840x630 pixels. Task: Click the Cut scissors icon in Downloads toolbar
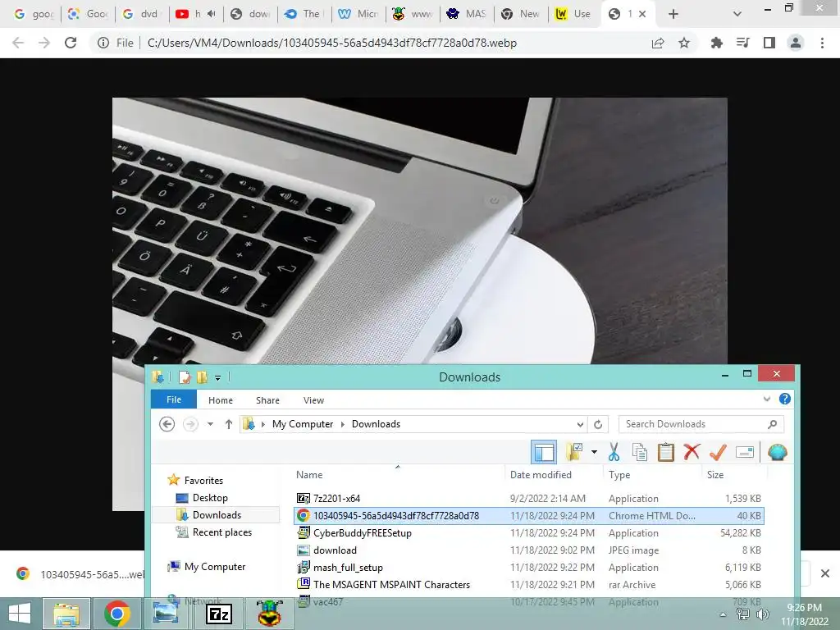(614, 452)
